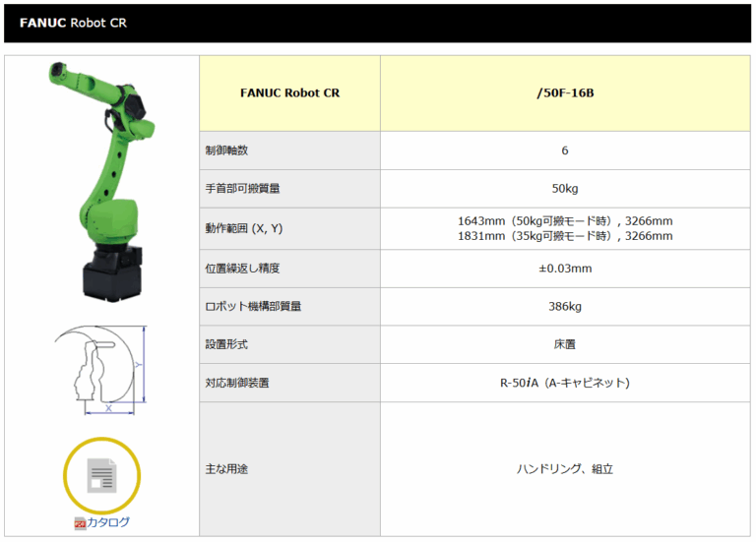The image size is (756, 542).
Task: Click the カタログ PDF link
Action: [107, 522]
